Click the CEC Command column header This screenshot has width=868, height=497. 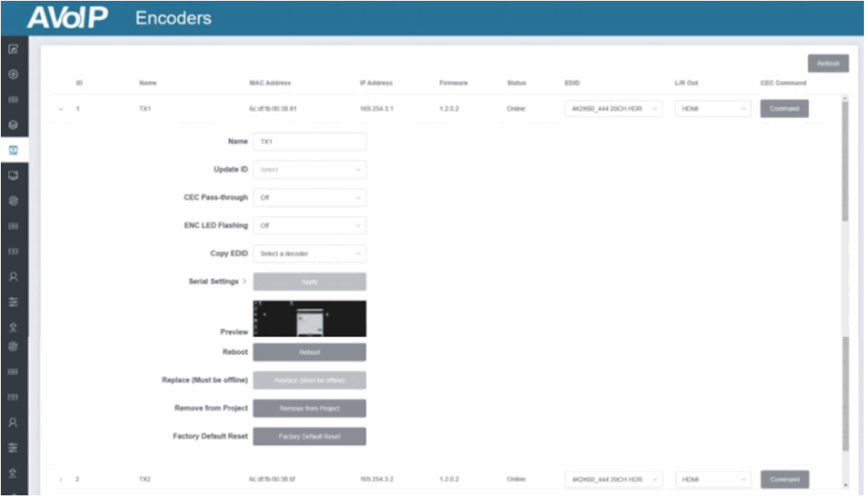pos(784,83)
